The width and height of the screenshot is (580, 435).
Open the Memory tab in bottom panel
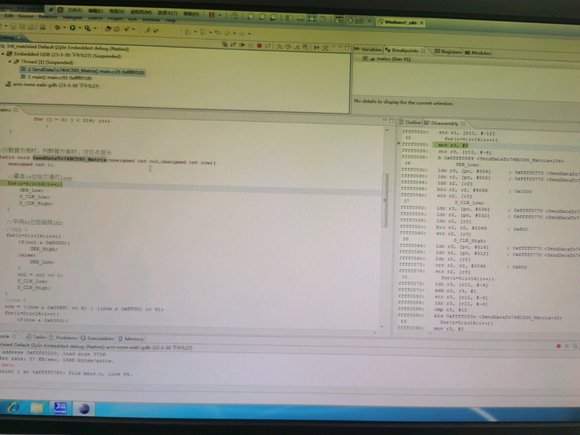click(x=131, y=338)
